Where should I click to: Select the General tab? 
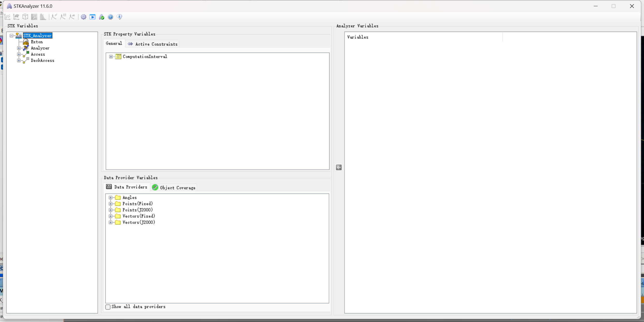coord(114,43)
